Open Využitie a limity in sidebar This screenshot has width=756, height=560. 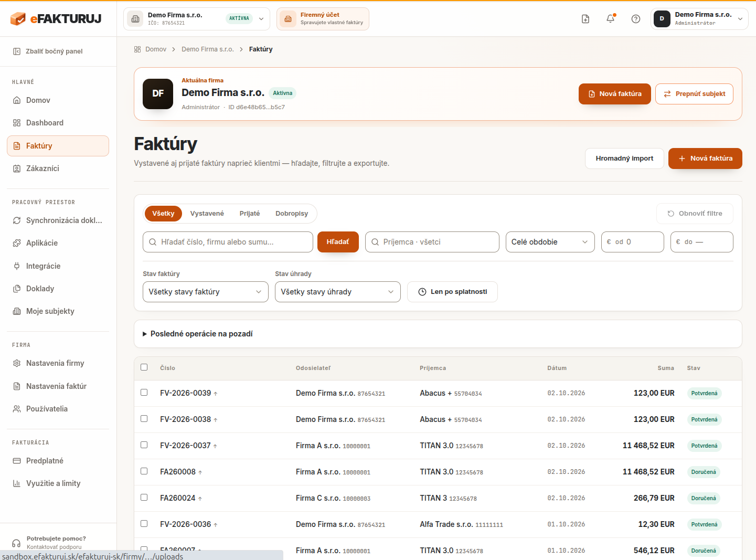pyautogui.click(x=58, y=483)
